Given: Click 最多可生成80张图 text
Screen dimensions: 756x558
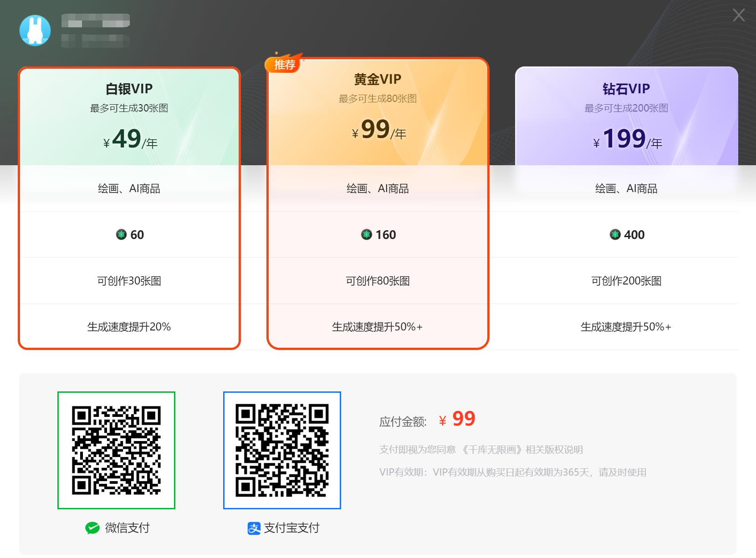Looking at the screenshot, I should click(378, 99).
